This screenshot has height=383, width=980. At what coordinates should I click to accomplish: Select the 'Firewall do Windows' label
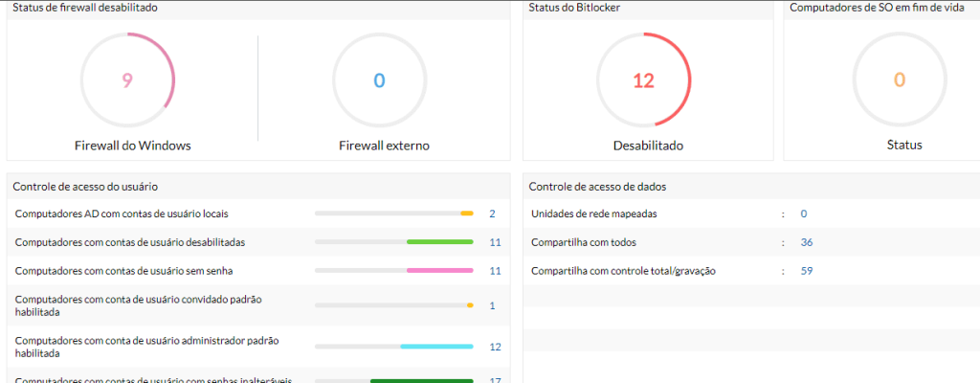click(x=133, y=146)
